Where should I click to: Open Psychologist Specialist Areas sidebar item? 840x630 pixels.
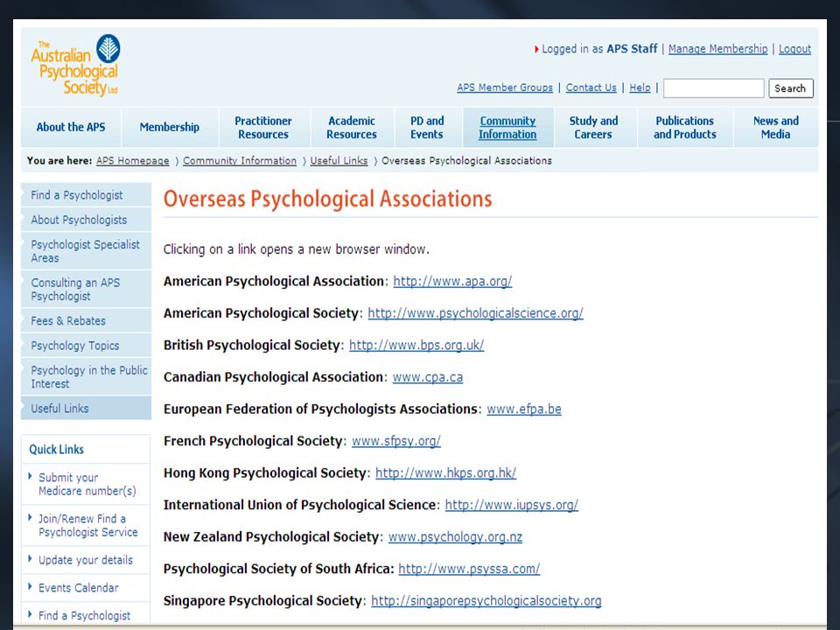pos(87,251)
